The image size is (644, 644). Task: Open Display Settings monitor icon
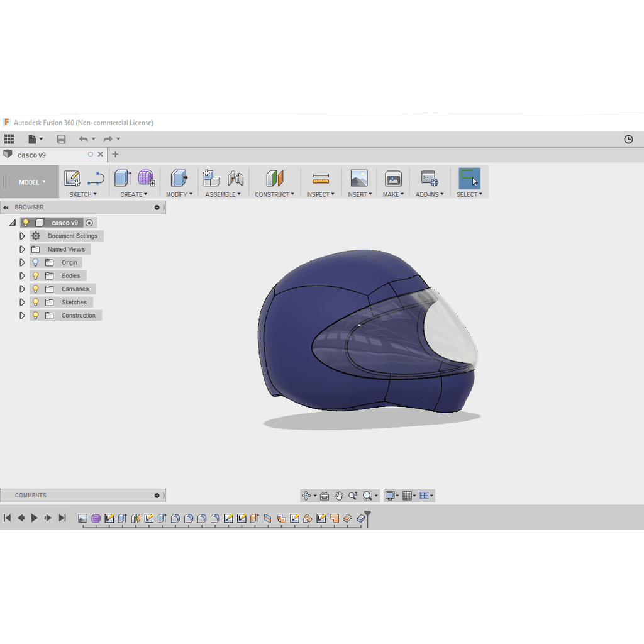point(390,496)
